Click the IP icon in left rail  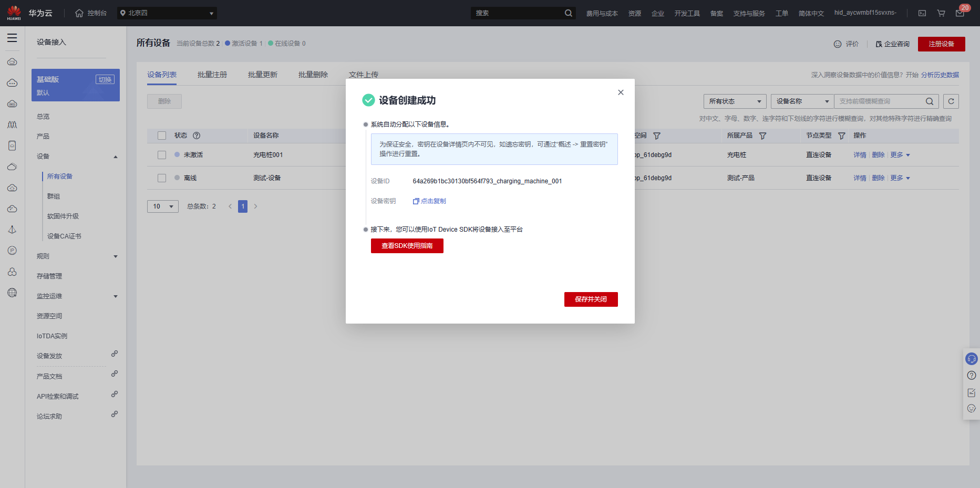tap(12, 251)
